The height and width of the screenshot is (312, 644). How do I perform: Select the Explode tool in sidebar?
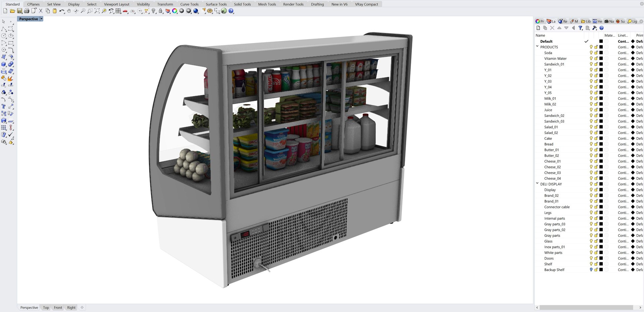click(11, 78)
